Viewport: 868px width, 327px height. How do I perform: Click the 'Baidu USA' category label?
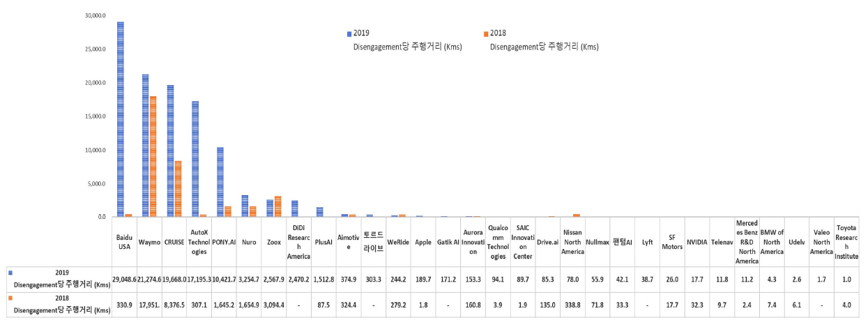[125, 242]
